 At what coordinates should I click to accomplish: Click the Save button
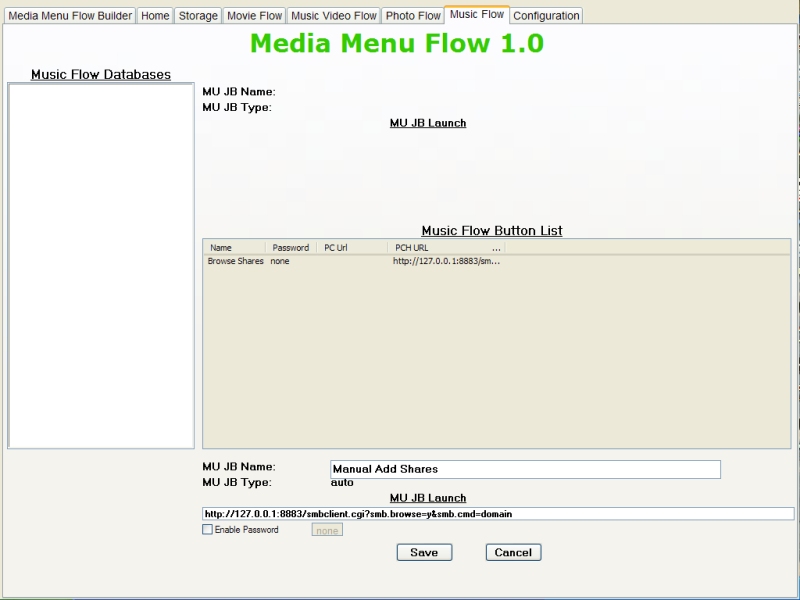pyautogui.click(x=424, y=552)
